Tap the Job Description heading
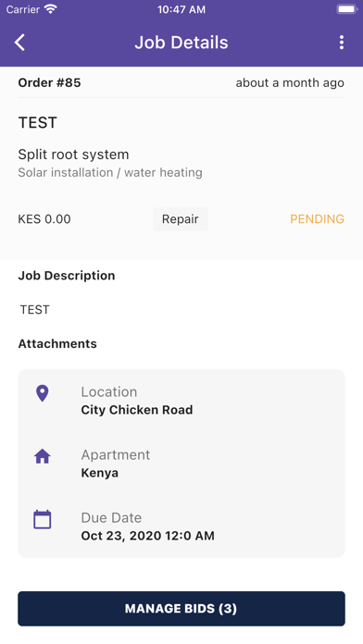Screen dimensions: 363x644 pyautogui.click(x=67, y=275)
